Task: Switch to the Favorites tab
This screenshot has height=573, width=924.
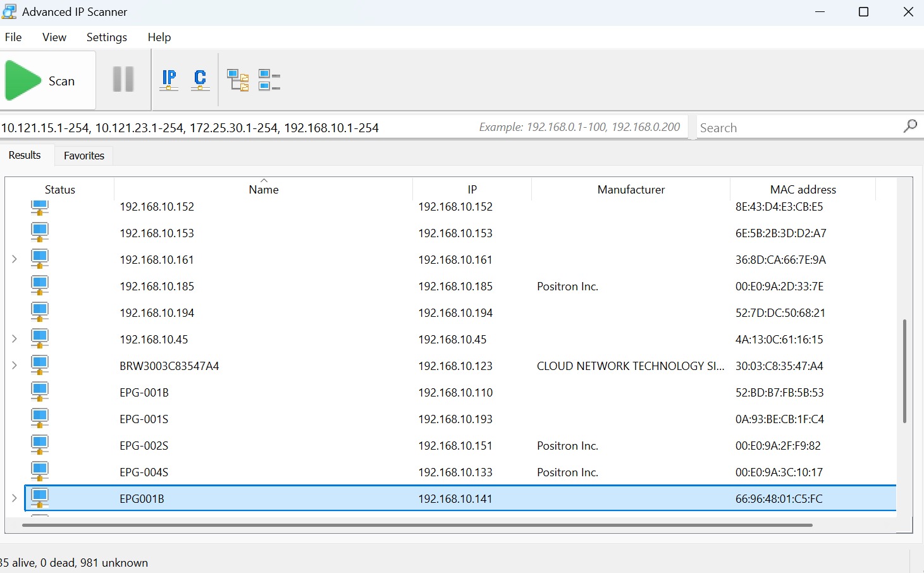Action: tap(83, 156)
